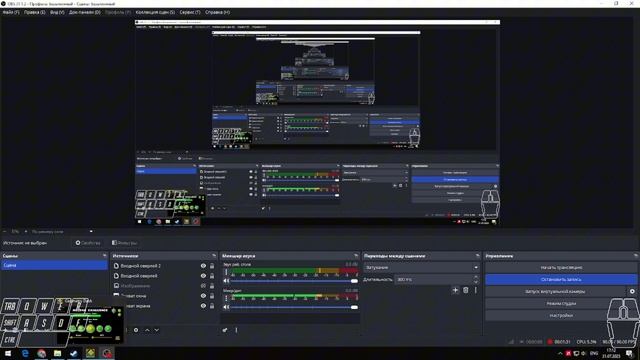This screenshot has width=640, height=360.
Task: Click the Длительность 300 ms field
Action: (434, 280)
